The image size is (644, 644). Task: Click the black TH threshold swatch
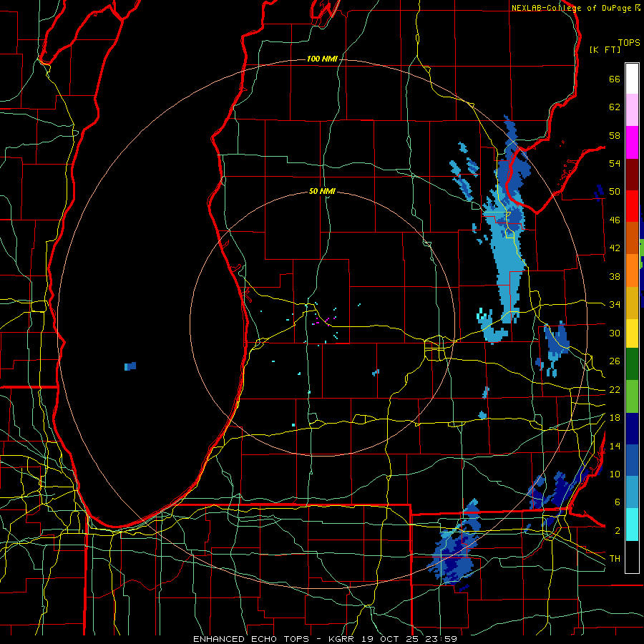pyautogui.click(x=632, y=557)
